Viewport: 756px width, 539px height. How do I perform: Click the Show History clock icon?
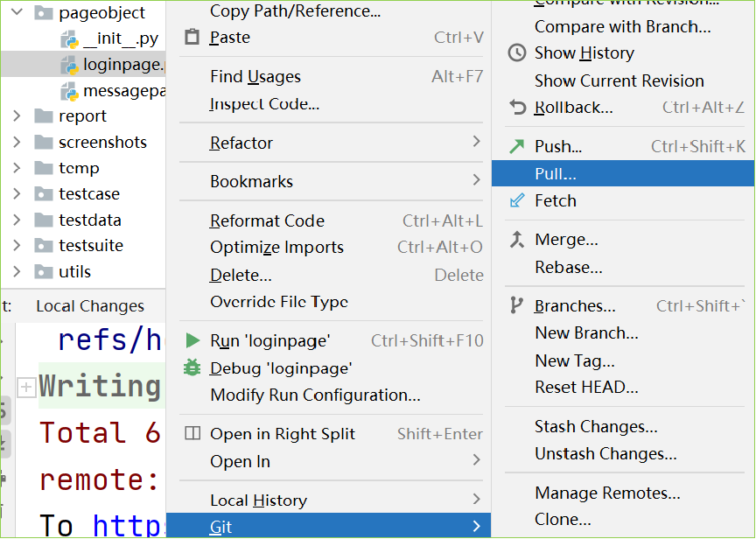pos(517,52)
